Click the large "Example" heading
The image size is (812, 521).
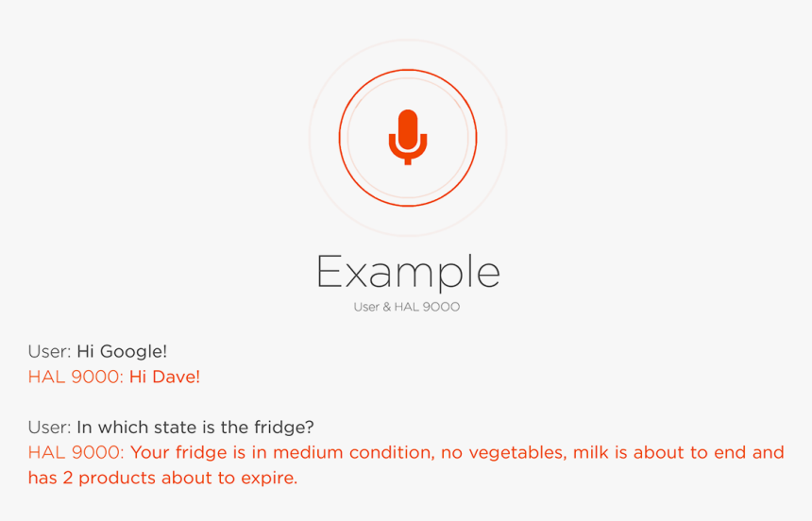click(x=408, y=273)
